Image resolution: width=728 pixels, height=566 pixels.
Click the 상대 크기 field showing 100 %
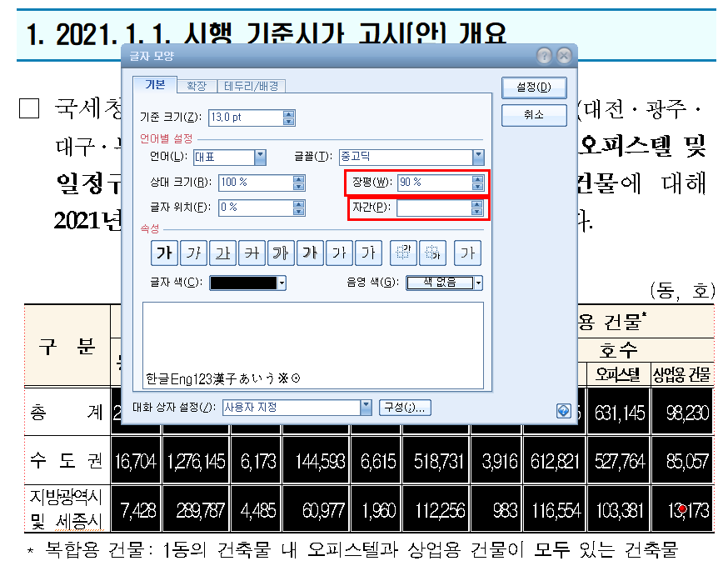tap(256, 183)
